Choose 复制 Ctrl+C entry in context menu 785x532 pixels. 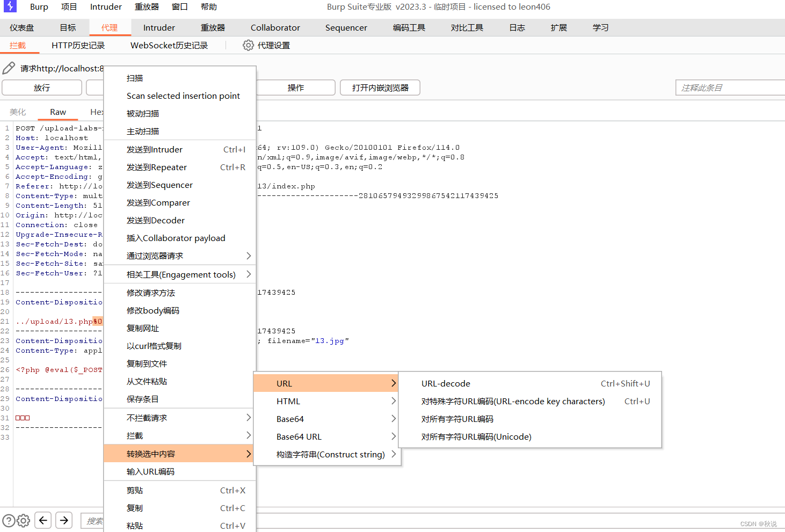[x=179, y=508]
